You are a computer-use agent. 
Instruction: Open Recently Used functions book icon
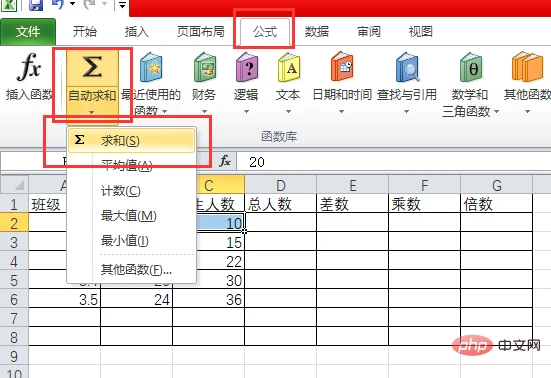pyautogui.click(x=151, y=67)
